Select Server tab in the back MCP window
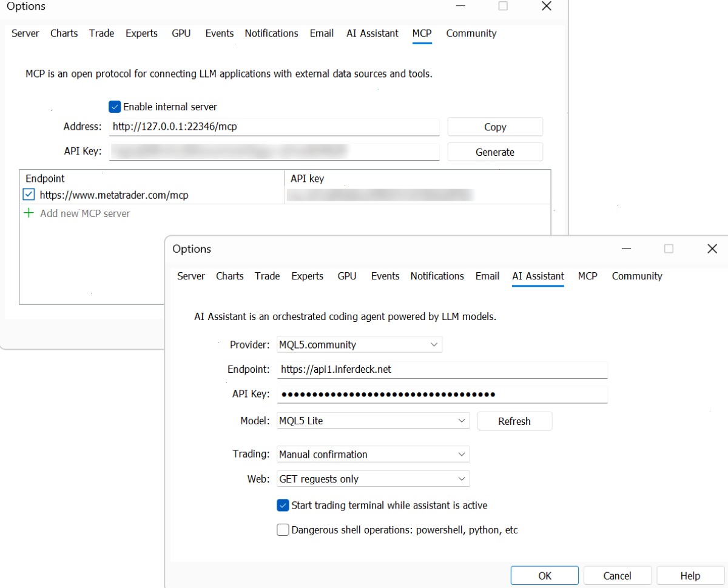Image resolution: width=728 pixels, height=588 pixels. 25,33
